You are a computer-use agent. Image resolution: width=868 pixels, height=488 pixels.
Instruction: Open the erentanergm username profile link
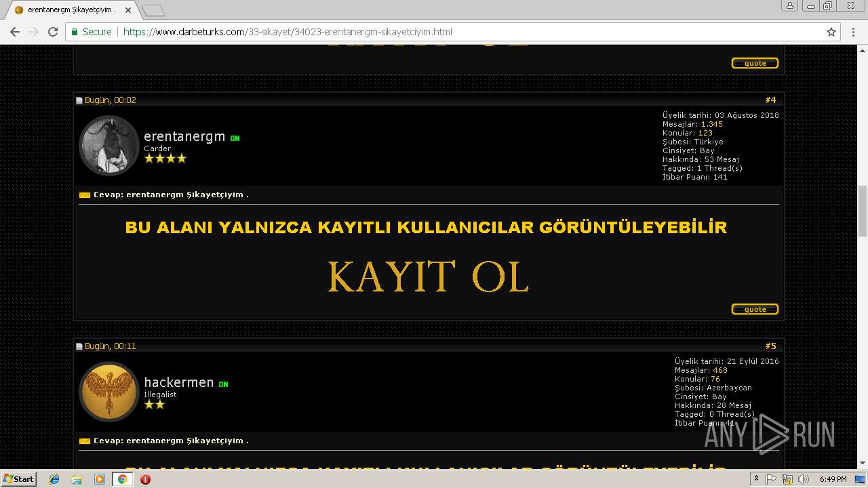184,136
